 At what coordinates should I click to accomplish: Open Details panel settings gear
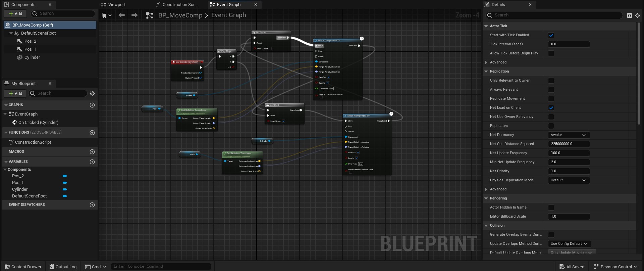[x=638, y=15]
